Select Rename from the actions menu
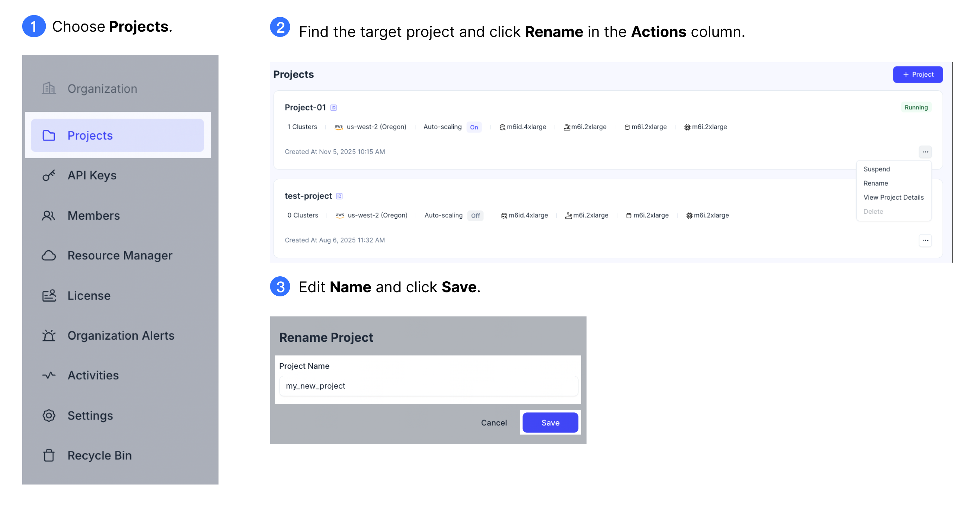980x520 pixels. [x=875, y=183]
